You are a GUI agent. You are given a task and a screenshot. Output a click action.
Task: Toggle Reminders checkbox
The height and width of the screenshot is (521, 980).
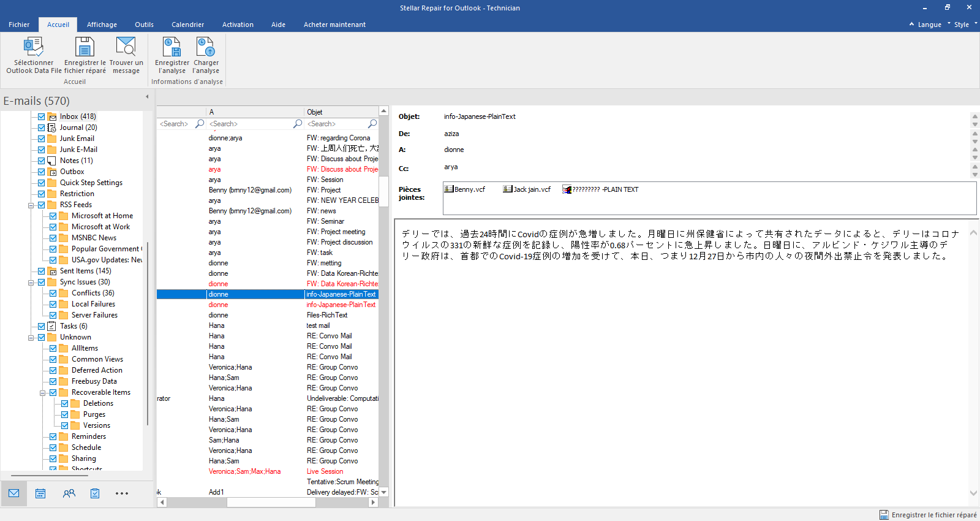[x=53, y=436]
